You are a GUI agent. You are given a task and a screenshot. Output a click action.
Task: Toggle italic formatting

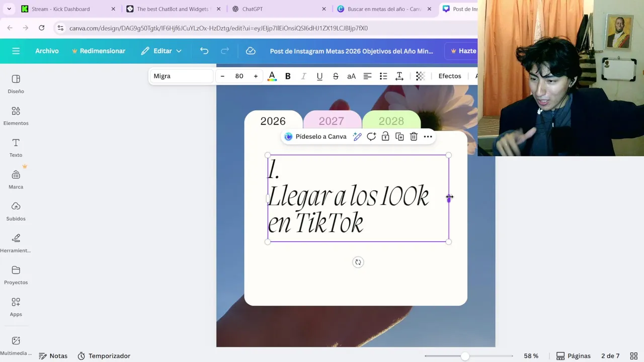[303, 76]
